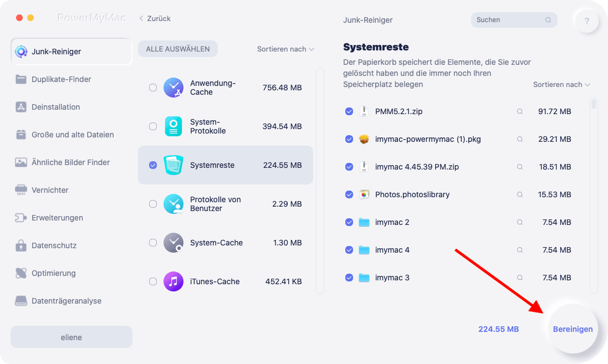The image size is (608, 364).
Task: Click the Systemreste trash bin icon
Action: pyautogui.click(x=173, y=165)
